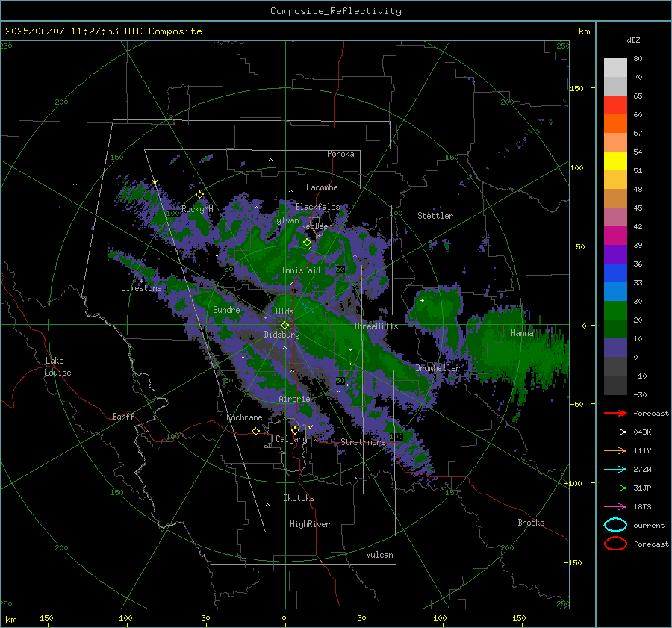Image resolution: width=672 pixels, height=628 pixels.
Task: Click the Ponoka label
Action: tap(340, 154)
